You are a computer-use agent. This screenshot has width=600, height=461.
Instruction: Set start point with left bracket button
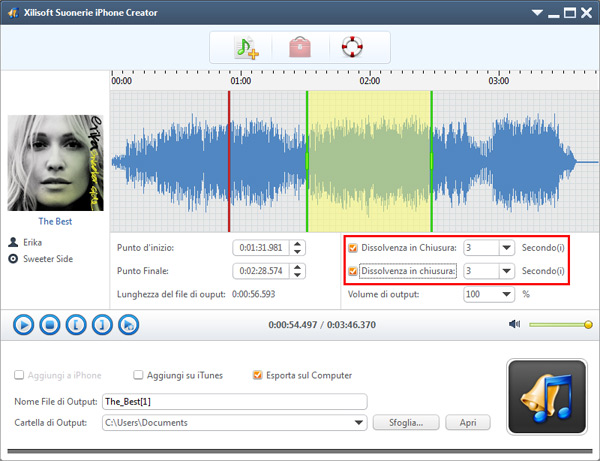click(x=76, y=325)
